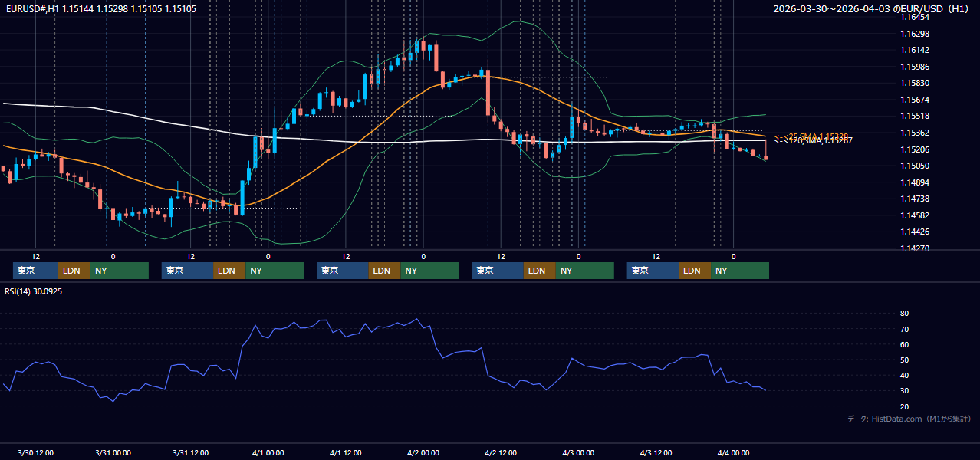Select price axis value 1.14738
Viewport: 980px width, 460px height.
click(915, 199)
